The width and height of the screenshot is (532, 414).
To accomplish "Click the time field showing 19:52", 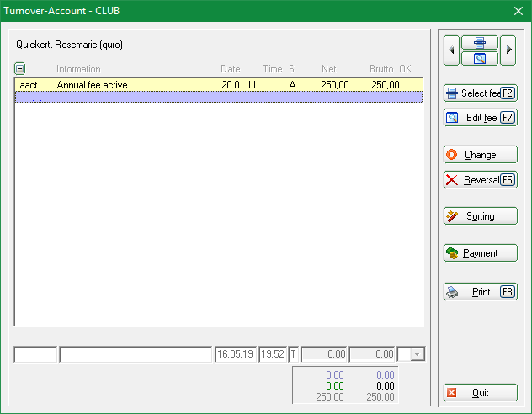I will click(273, 354).
